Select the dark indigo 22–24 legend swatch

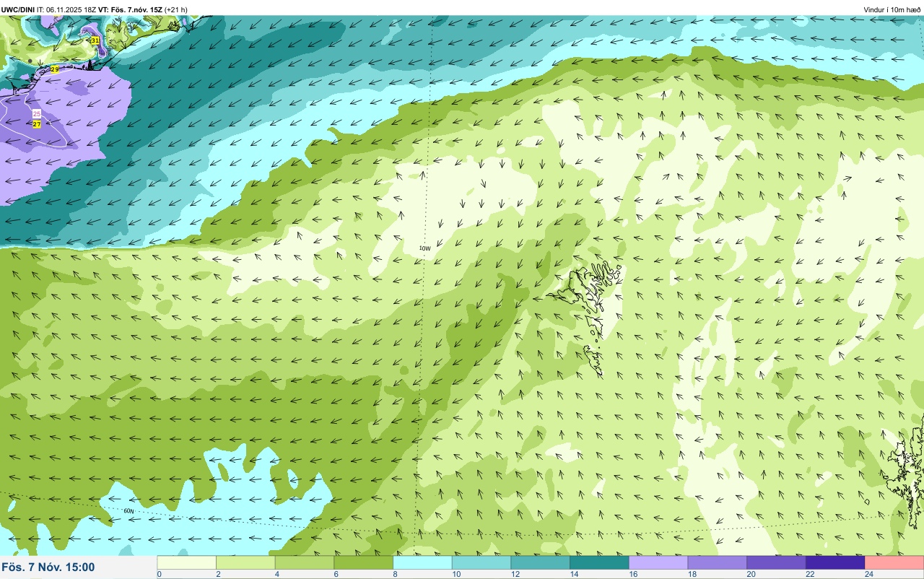835,562
